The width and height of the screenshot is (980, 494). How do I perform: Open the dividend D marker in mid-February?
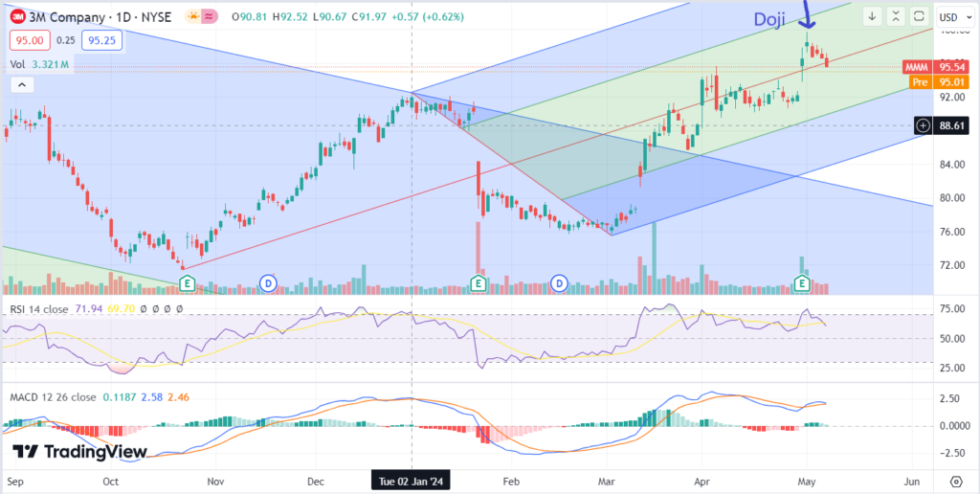[x=559, y=284]
